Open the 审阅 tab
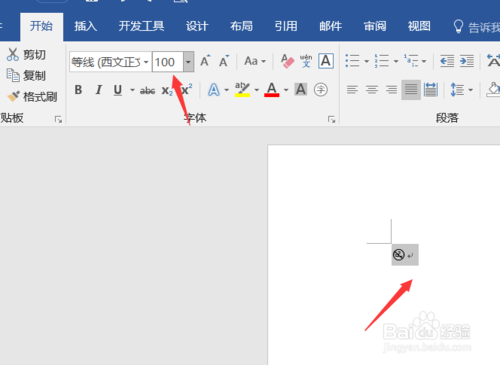 [x=375, y=26]
